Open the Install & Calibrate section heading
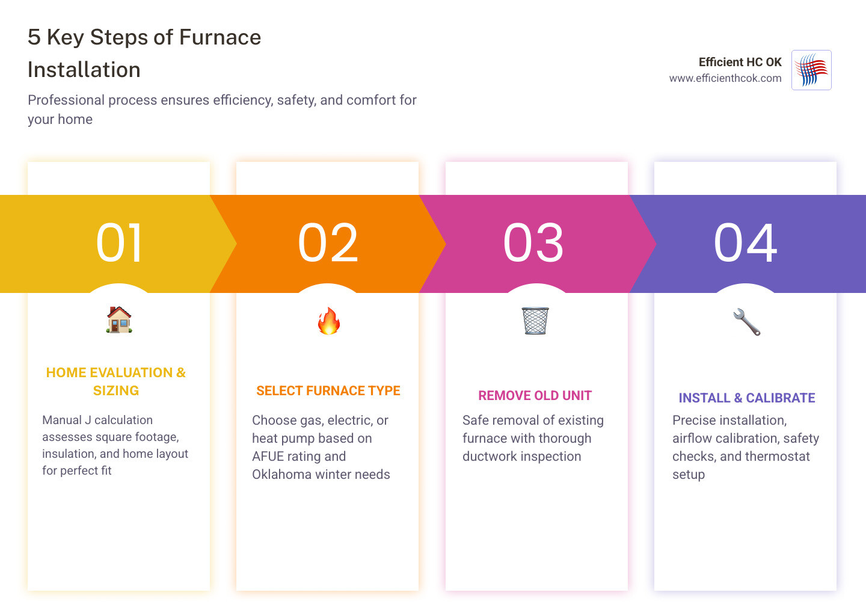Image resolution: width=866 pixels, height=616 pixels. tap(746, 398)
